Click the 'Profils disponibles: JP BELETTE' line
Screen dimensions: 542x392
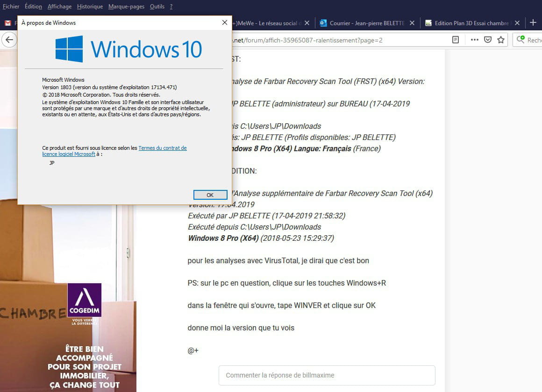point(314,137)
